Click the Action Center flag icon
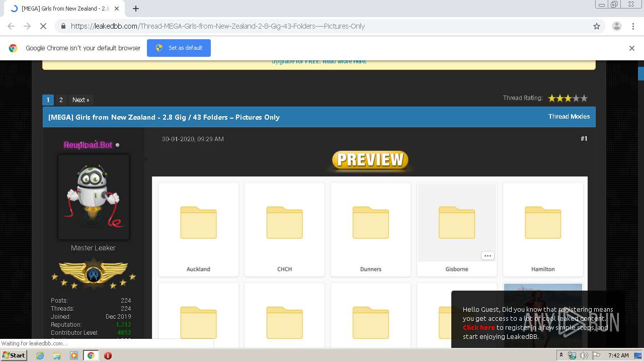The height and width of the screenshot is (362, 644). tap(596, 355)
